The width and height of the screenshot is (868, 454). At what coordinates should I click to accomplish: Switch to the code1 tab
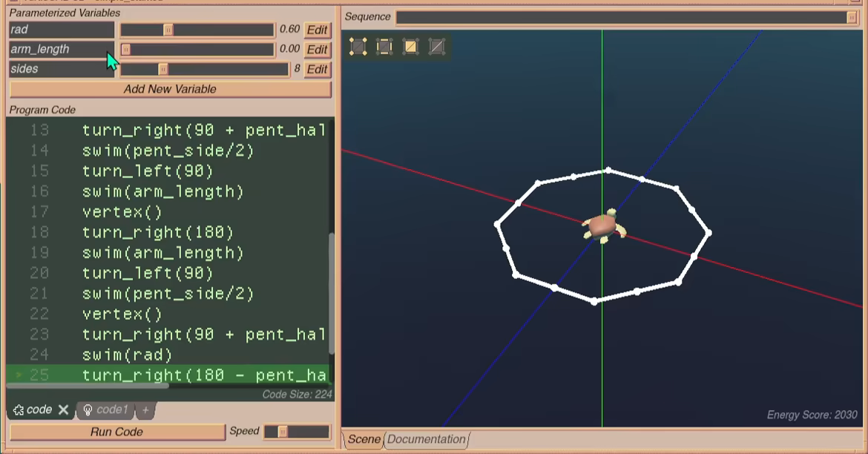105,409
